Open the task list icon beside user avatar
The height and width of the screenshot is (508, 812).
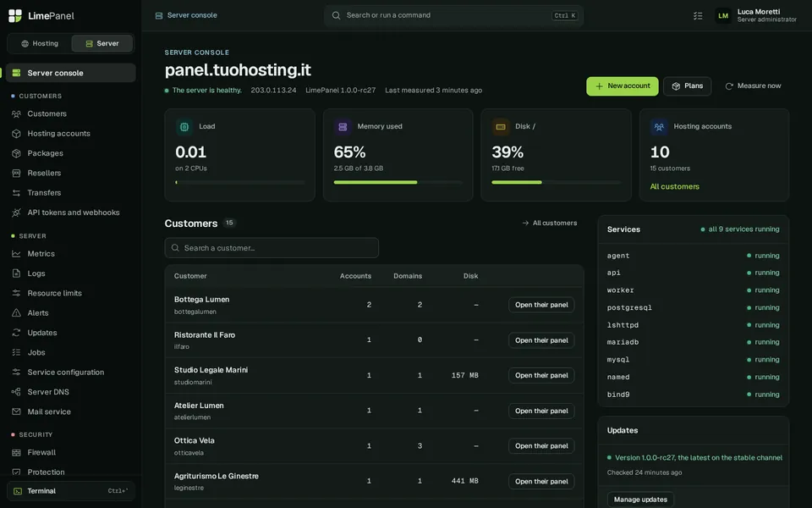(x=698, y=15)
